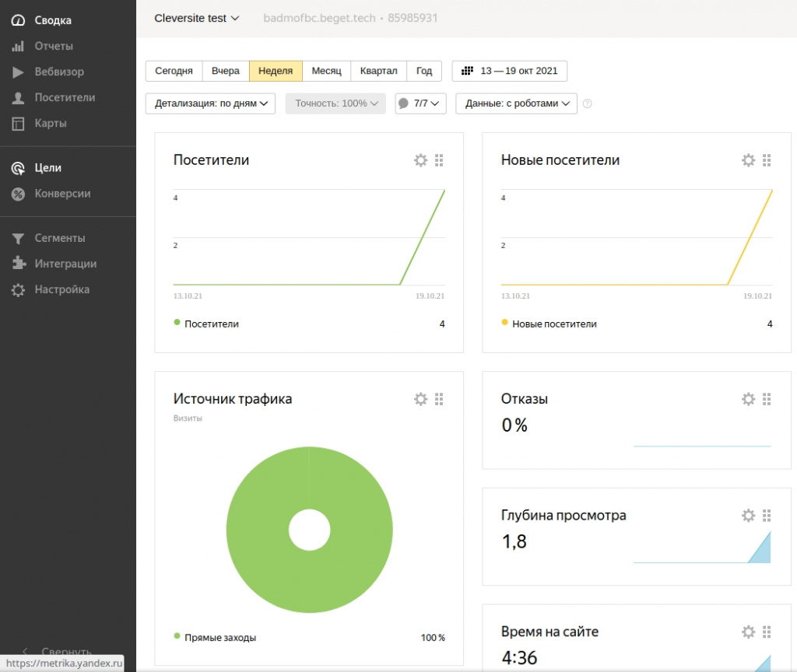The image size is (797, 672).
Task: Go to Отчеты in sidebar
Action: point(53,46)
